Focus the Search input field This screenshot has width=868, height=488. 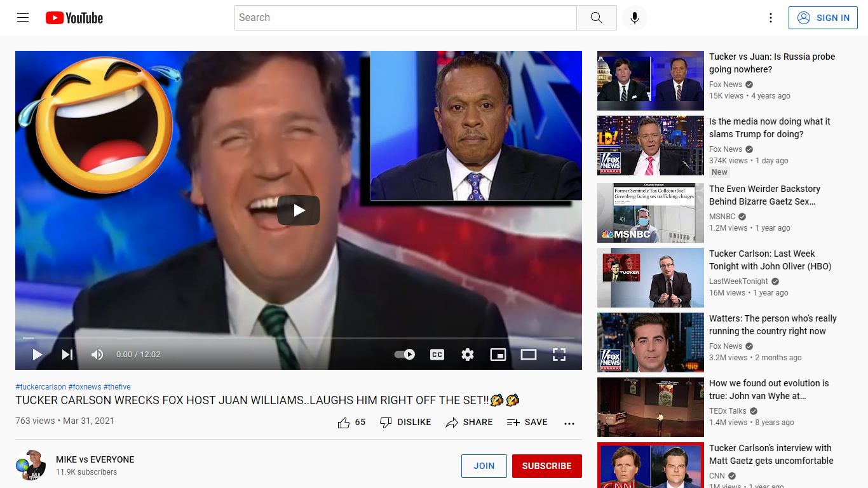405,18
